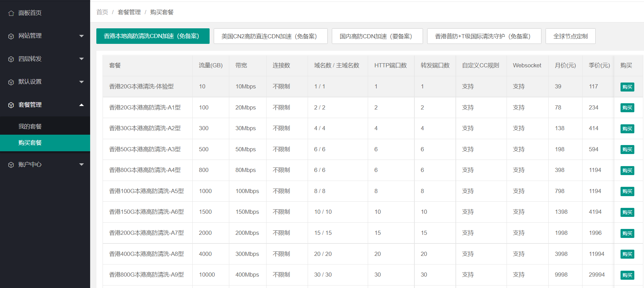Buy the 香港150G本港高防清洗-A6型 package
Screen dimensions: 644x288
pyautogui.click(x=627, y=212)
